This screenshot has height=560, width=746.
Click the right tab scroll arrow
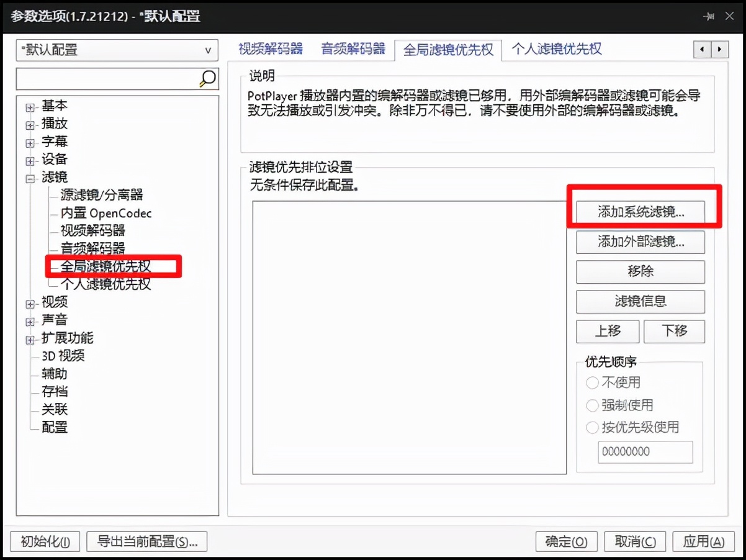tap(719, 49)
